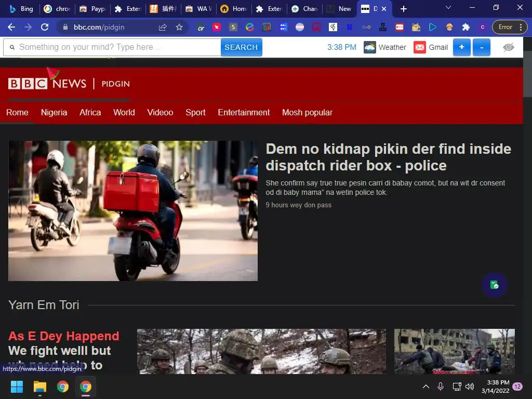Click the blue dotted grid extension icon
The image size is (532, 399).
283,27
